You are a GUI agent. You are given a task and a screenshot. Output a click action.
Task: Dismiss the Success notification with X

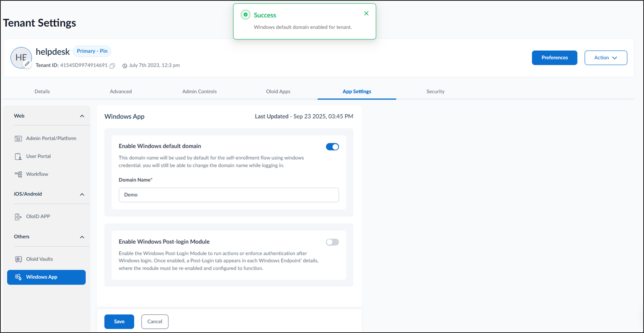click(366, 13)
